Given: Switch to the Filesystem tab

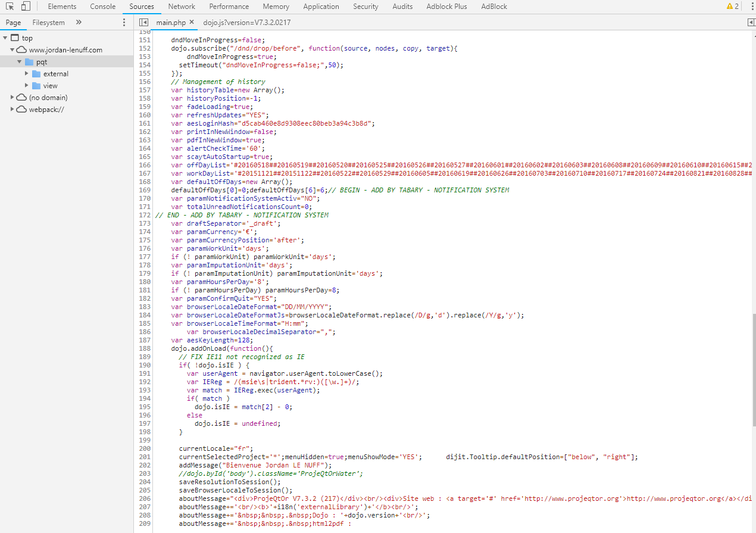Looking at the screenshot, I should (49, 23).
